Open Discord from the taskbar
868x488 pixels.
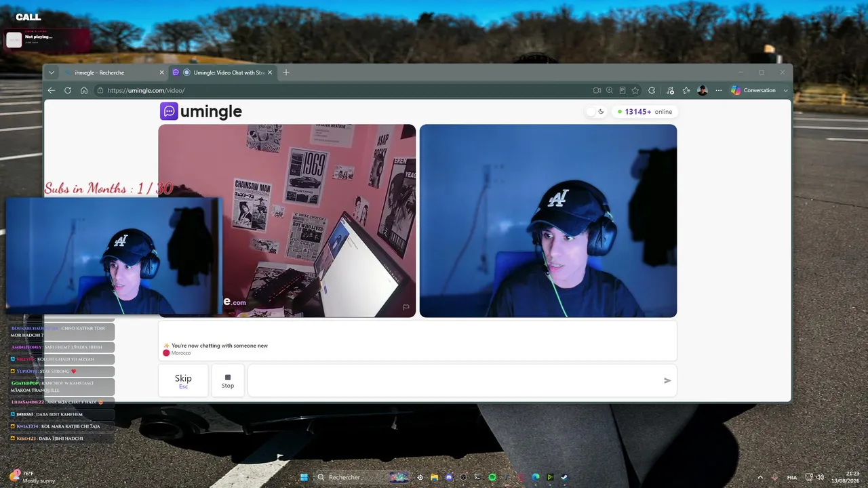click(448, 477)
